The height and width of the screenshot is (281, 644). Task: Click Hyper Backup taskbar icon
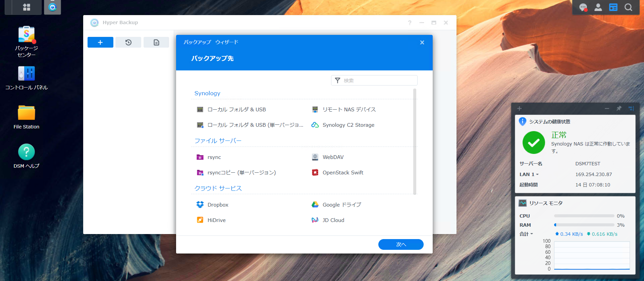pos(52,7)
